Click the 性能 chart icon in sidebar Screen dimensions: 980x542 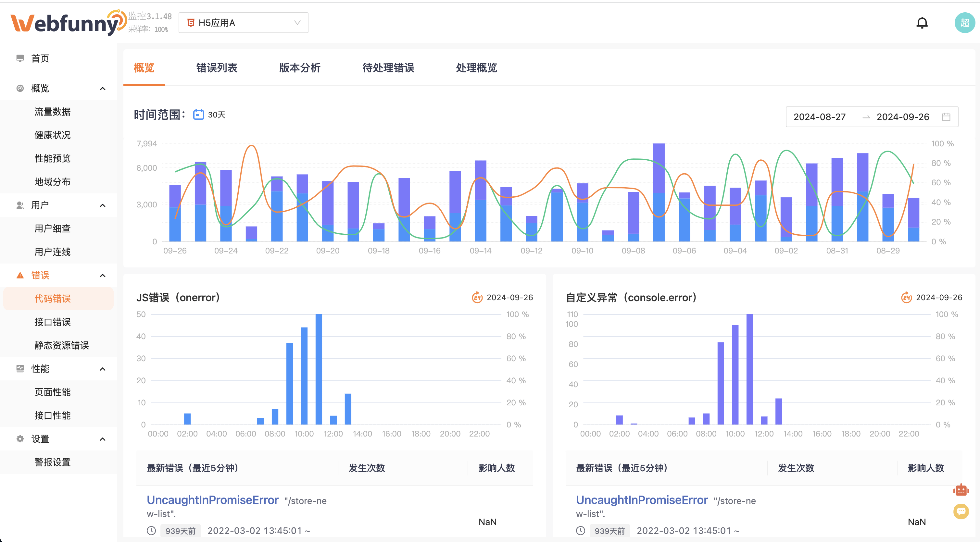[x=20, y=369]
